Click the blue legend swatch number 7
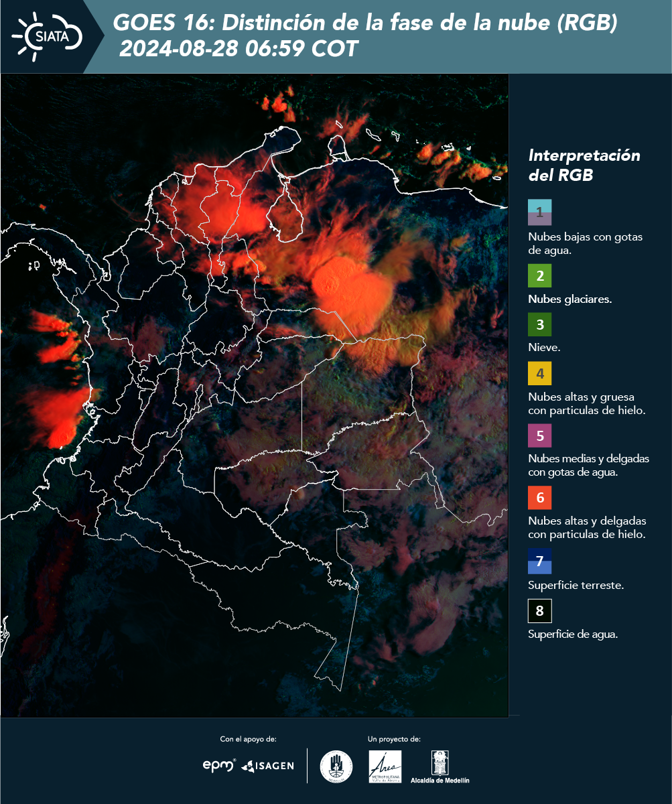This screenshot has height=804, width=672. click(540, 561)
